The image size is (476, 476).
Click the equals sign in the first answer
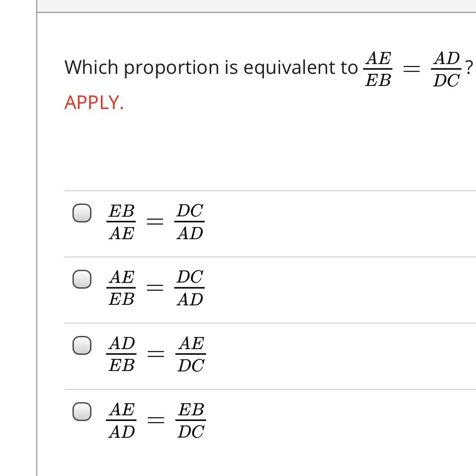155,222
